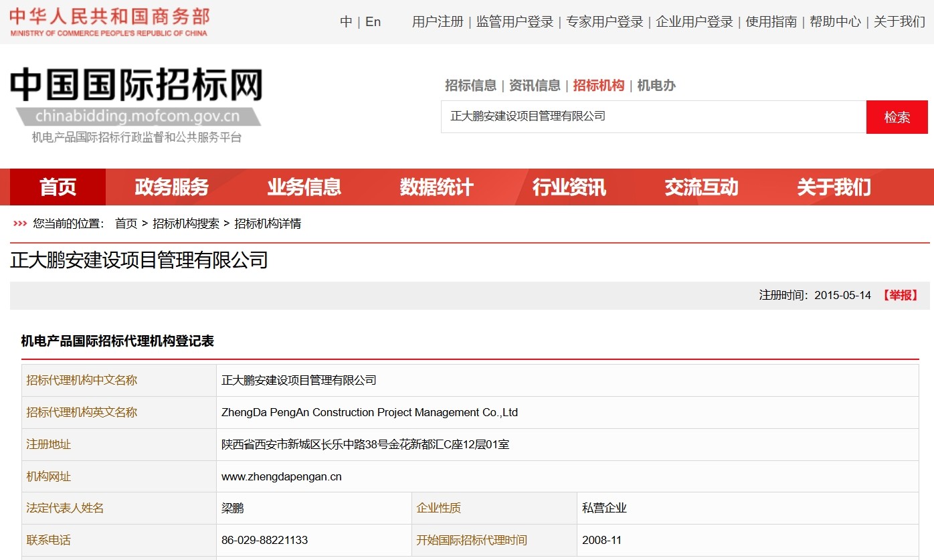Open the 政务服务 menu
The image size is (934, 560).
click(x=169, y=187)
